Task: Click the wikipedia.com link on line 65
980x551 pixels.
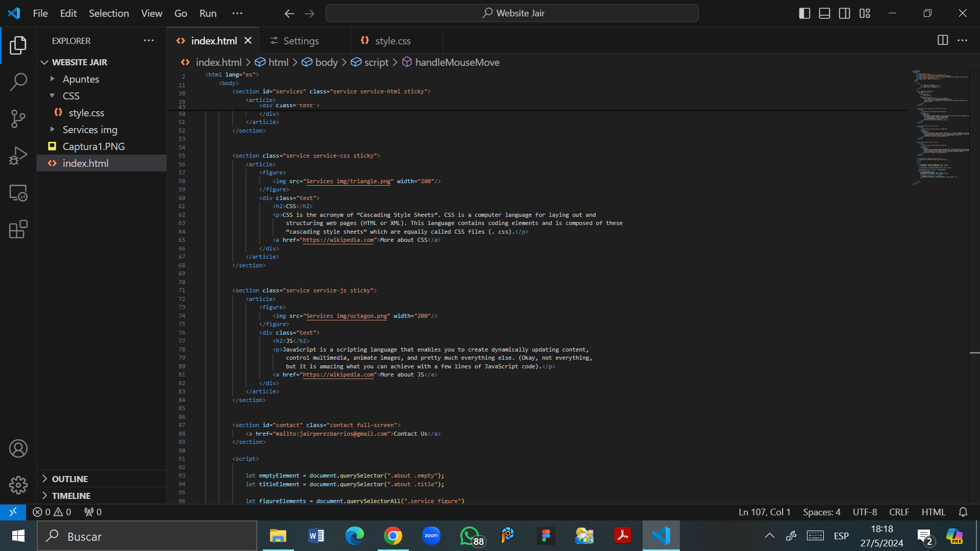Action: [x=338, y=240]
